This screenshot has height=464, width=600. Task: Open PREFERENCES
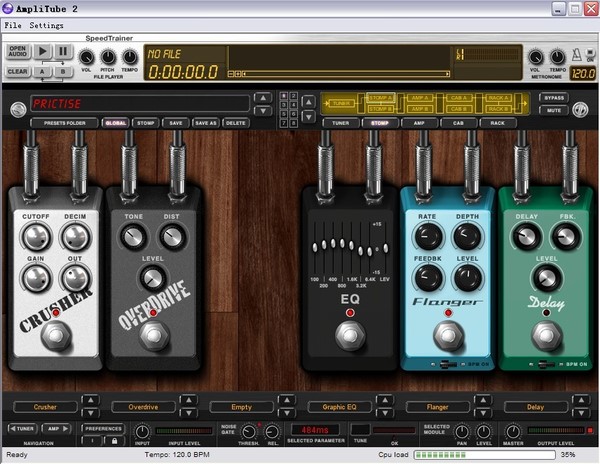103,428
